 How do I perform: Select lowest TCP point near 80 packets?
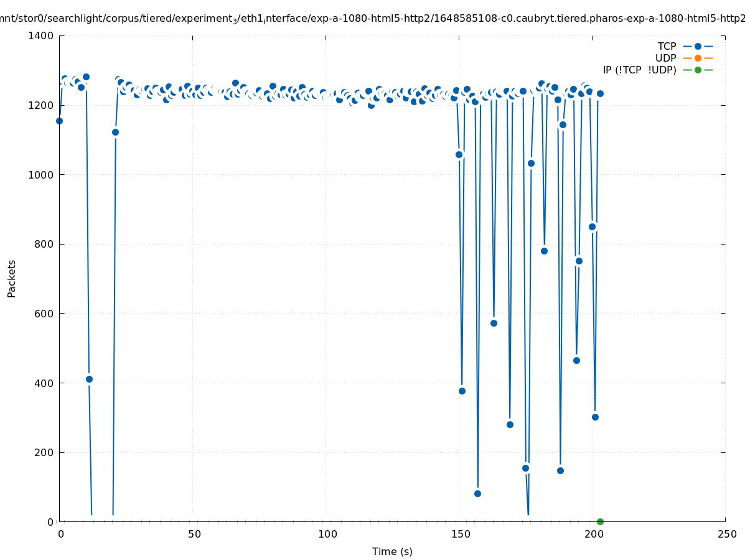pyautogui.click(x=477, y=493)
